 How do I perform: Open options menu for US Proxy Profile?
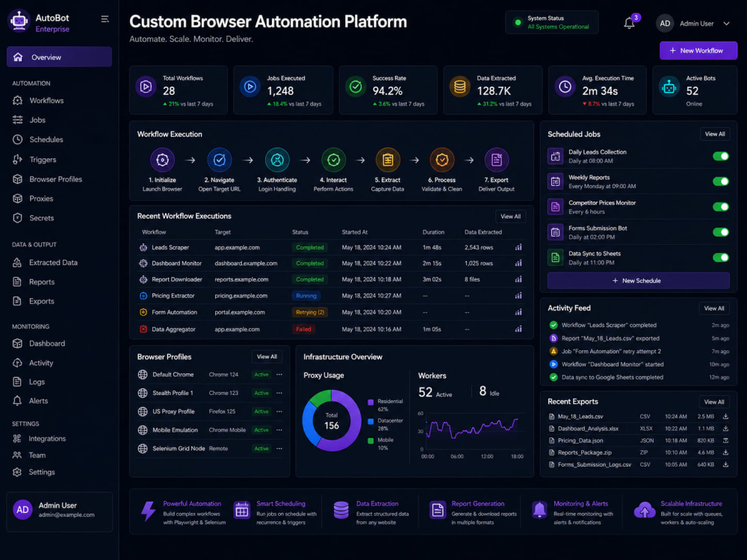pyautogui.click(x=279, y=411)
